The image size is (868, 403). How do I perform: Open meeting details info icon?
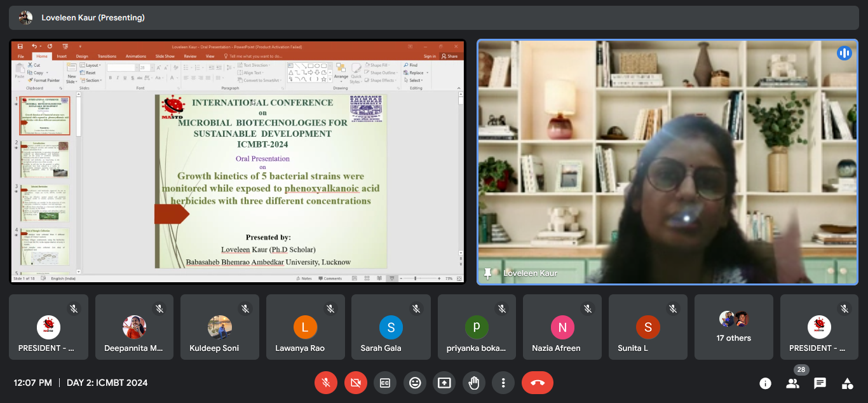pyautogui.click(x=765, y=383)
